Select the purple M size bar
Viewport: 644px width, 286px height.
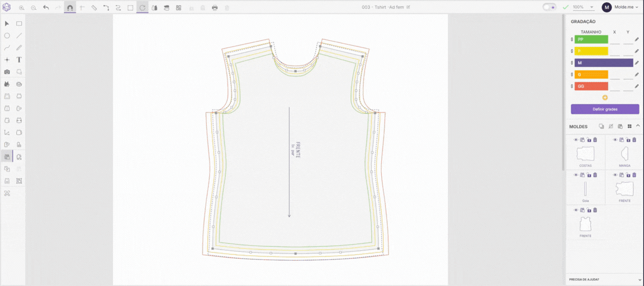pos(604,63)
